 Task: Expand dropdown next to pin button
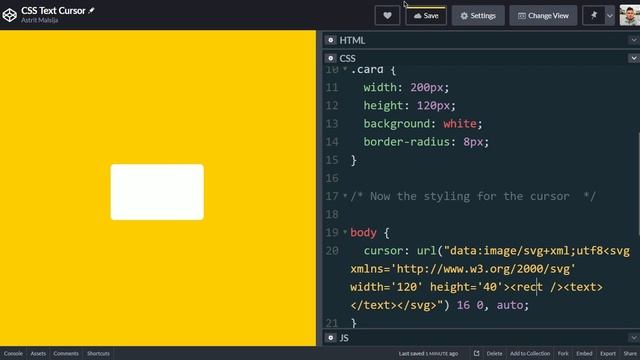[610, 16]
